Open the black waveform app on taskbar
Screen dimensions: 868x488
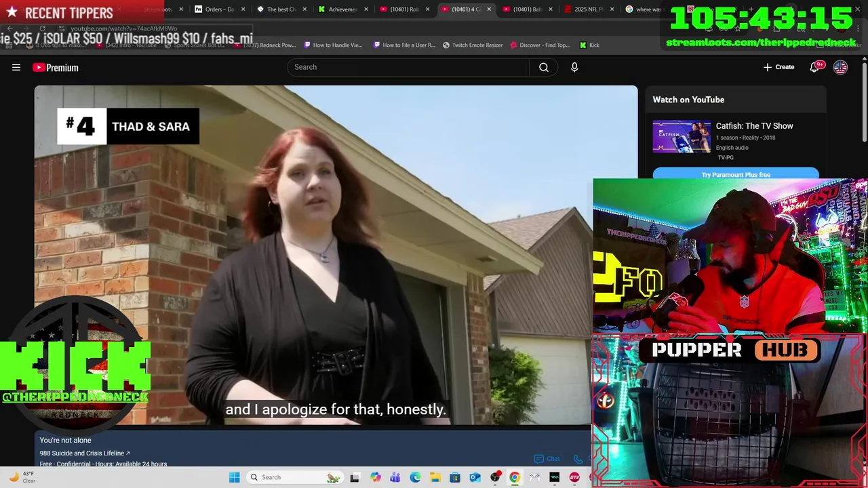point(555,477)
